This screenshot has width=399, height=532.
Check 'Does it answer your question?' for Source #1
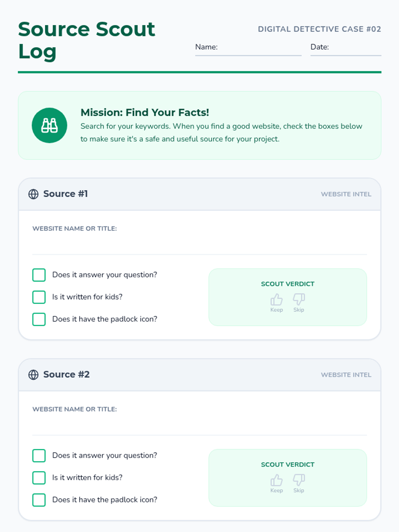[x=39, y=275]
